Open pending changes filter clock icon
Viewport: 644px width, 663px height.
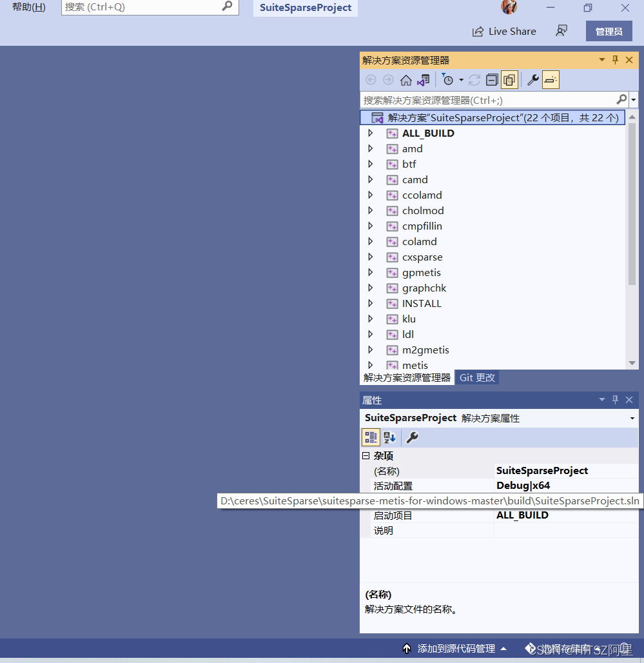(447, 80)
